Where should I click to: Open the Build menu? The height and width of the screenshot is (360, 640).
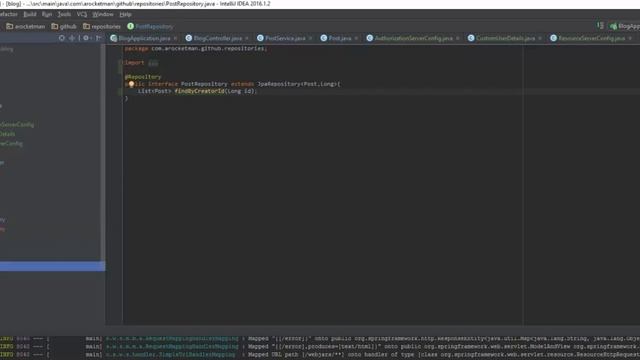[x=30, y=14]
